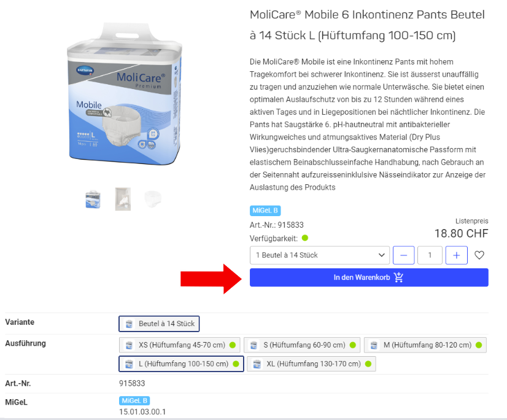The width and height of the screenshot is (507, 420).
Task: Select the first package thumbnail image
Action: [93, 199]
